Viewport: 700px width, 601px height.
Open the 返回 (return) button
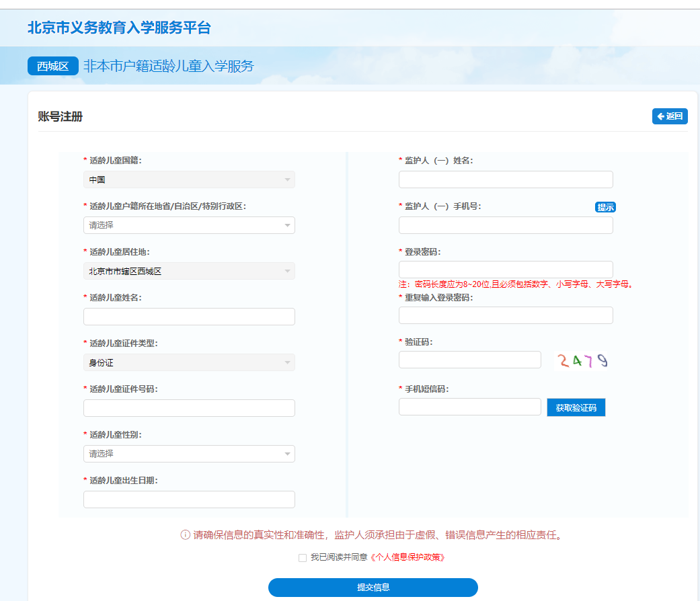click(x=669, y=116)
